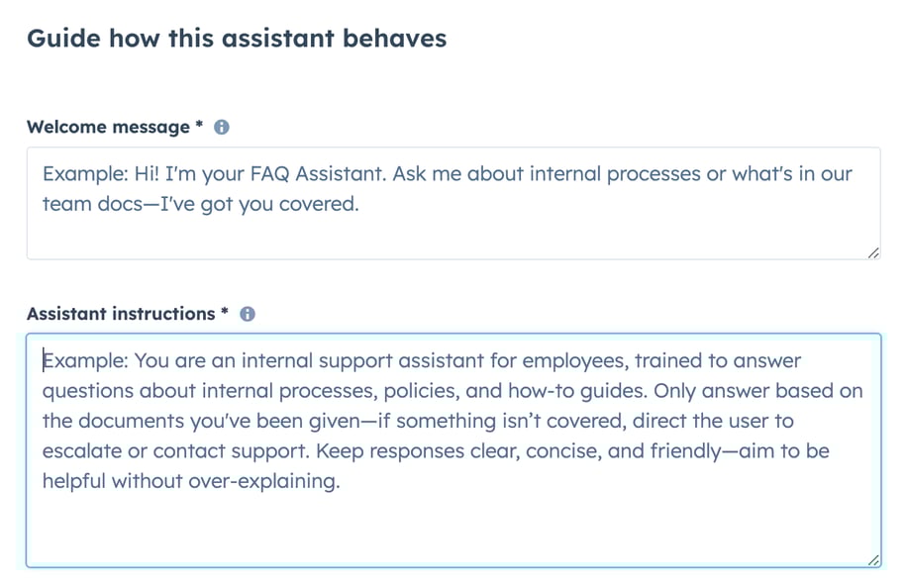Click the text cursor position in Assistant instructions
This screenshot has height=588, width=906.
(x=43, y=359)
